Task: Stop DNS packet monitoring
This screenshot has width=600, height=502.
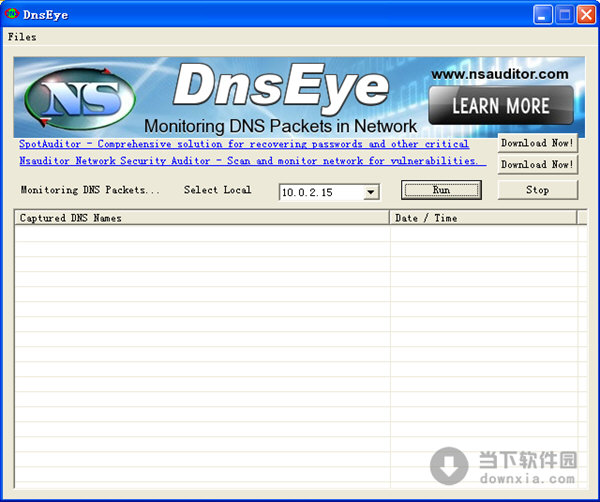Action: click(537, 190)
